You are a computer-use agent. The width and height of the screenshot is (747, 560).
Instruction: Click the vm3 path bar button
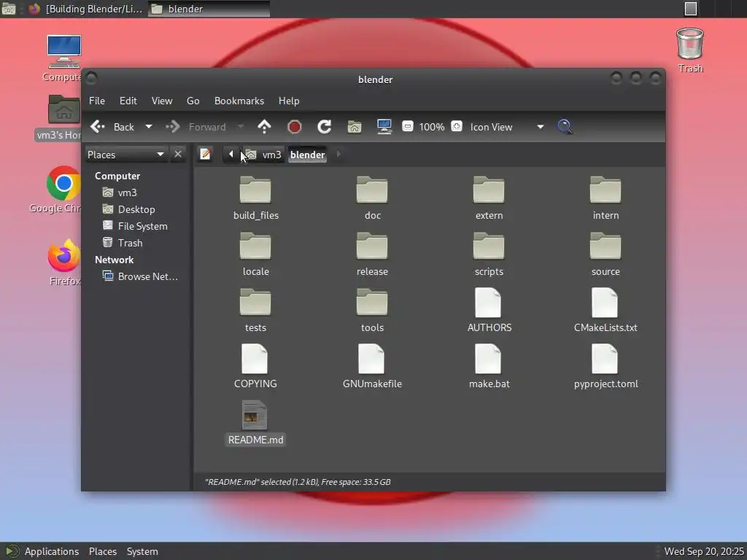[x=264, y=155]
